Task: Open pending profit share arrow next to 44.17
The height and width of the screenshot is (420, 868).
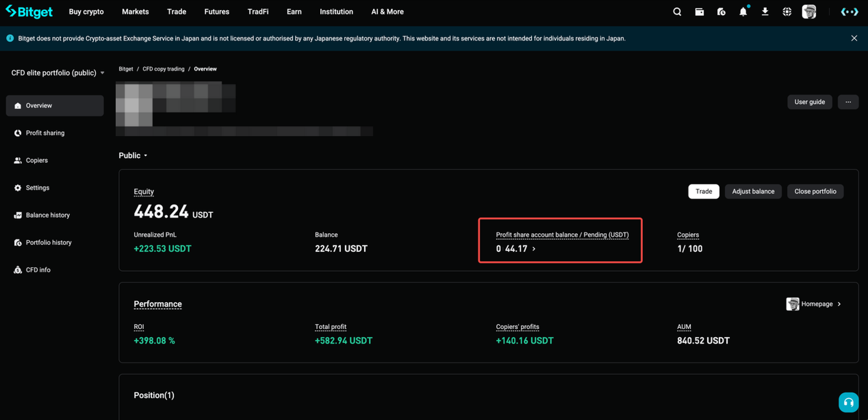Action: [x=534, y=249]
